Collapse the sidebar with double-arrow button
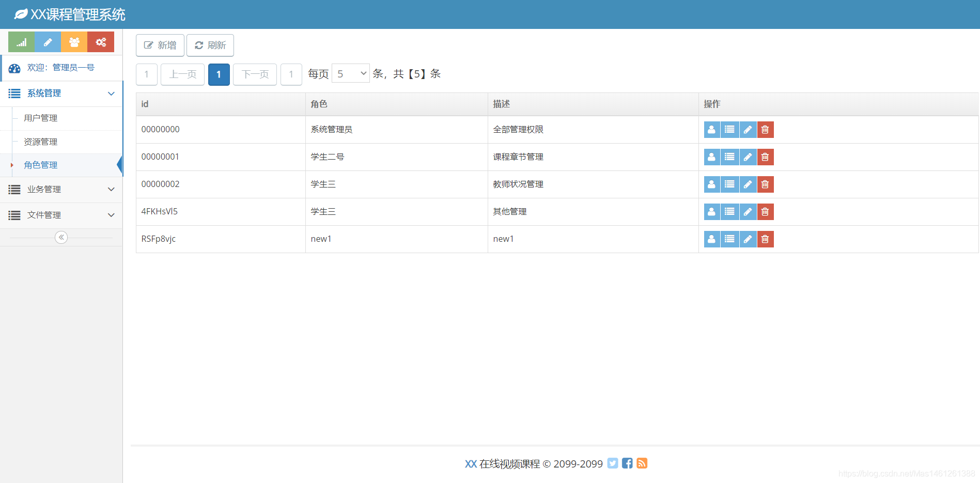The image size is (980, 483). click(x=61, y=237)
